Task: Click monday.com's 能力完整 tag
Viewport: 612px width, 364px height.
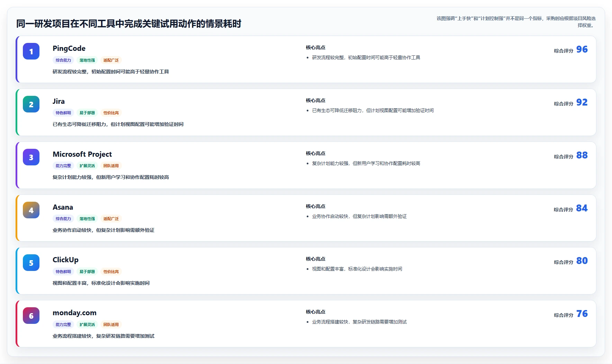Action: coord(63,325)
